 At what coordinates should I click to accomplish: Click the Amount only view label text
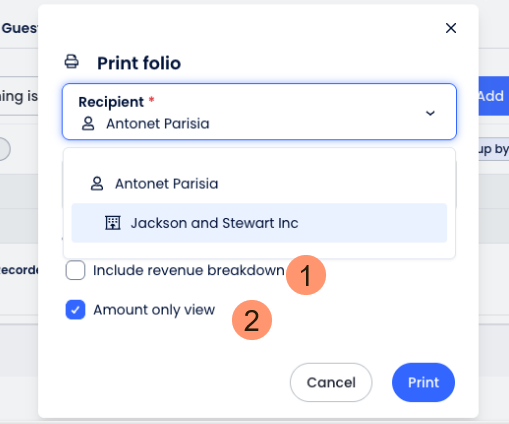click(x=154, y=310)
